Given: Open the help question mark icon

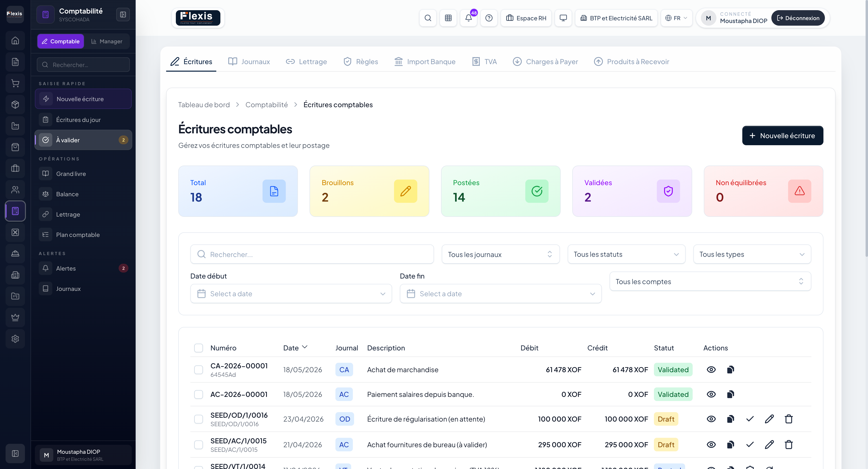Looking at the screenshot, I should (x=488, y=18).
